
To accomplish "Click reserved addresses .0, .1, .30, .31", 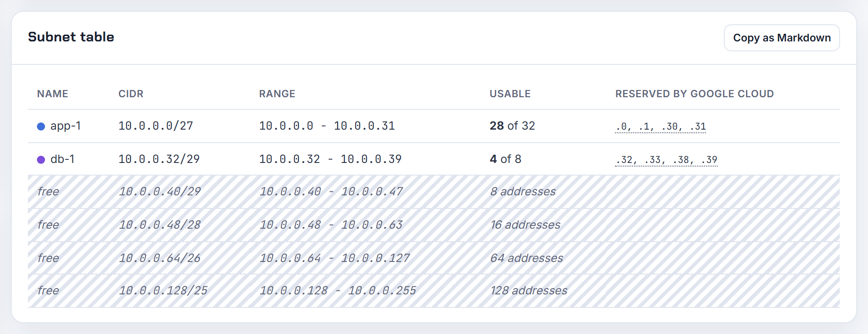I will [660, 127].
